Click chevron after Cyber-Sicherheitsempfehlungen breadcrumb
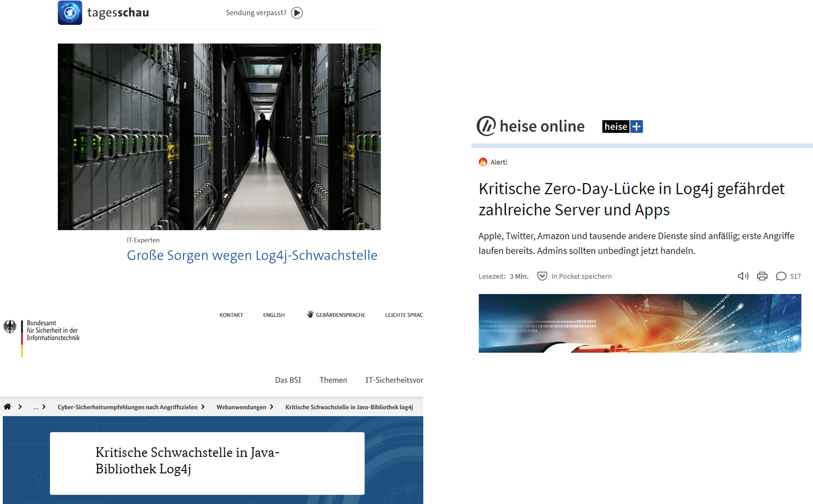The width and height of the screenshot is (813, 504). pos(203,407)
